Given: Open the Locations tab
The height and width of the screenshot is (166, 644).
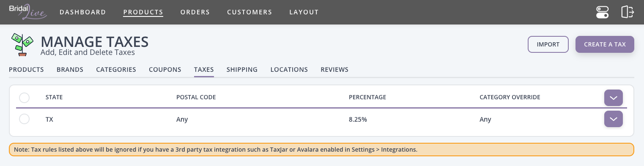Looking at the screenshot, I should pos(289,70).
